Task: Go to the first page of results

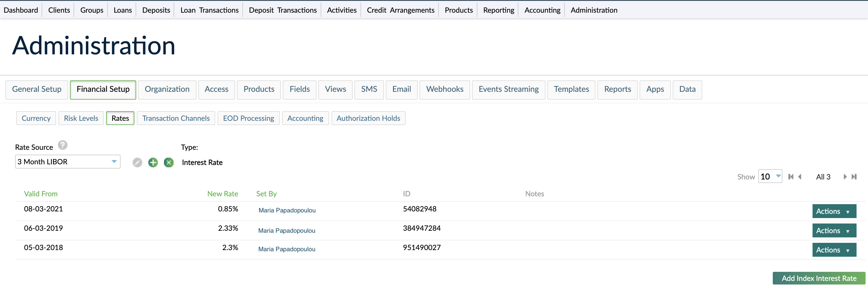Action: click(791, 177)
